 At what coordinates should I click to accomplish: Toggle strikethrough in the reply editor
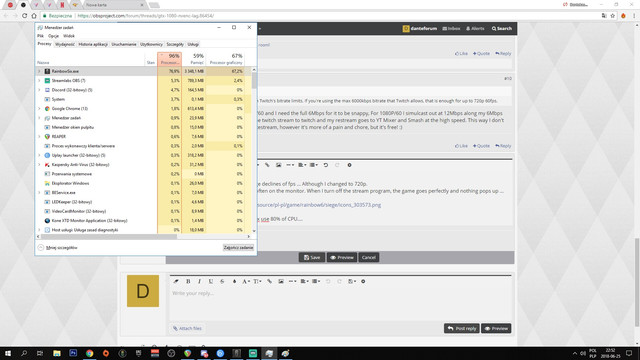click(x=222, y=281)
